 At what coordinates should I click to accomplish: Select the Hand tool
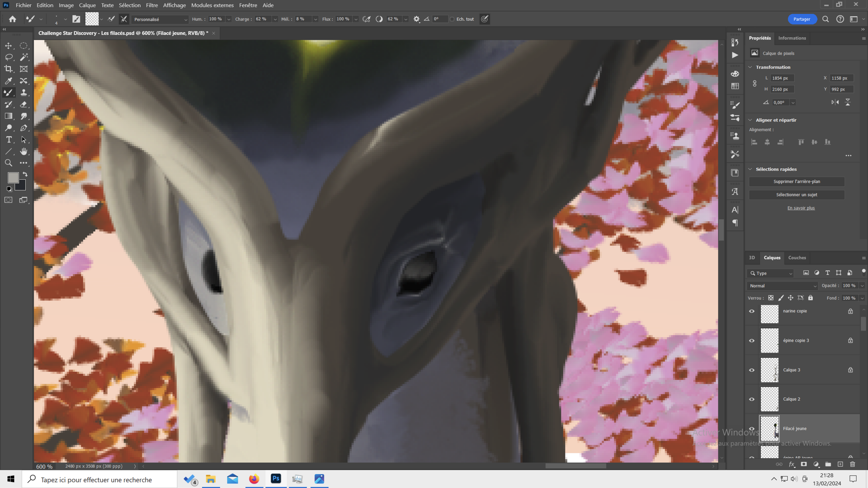[24, 151]
